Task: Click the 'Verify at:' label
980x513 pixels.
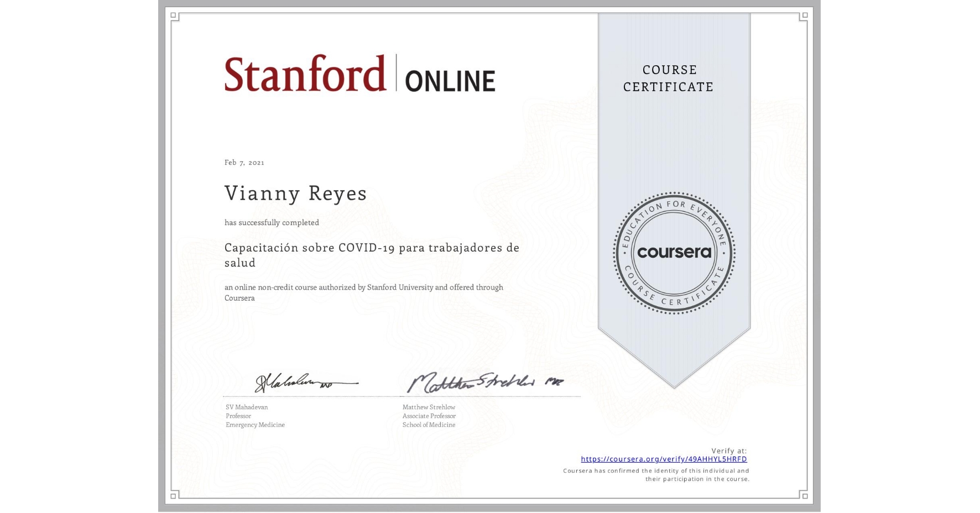Action: tap(729, 450)
